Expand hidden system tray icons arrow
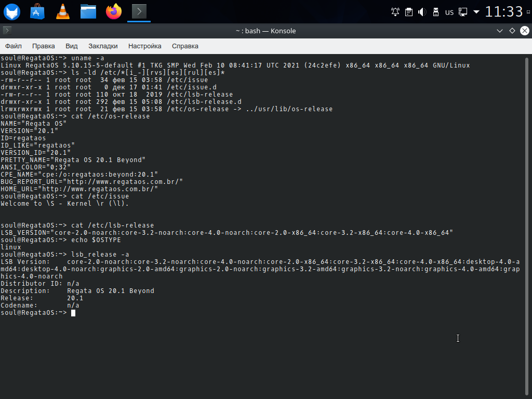532x399 pixels. click(x=476, y=12)
